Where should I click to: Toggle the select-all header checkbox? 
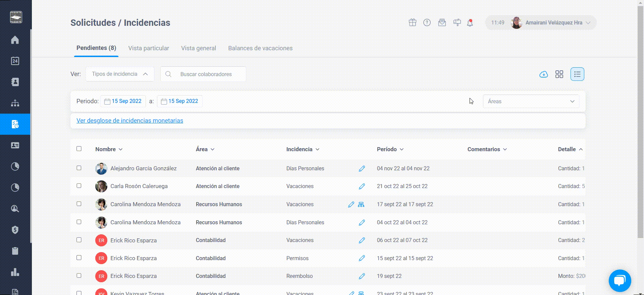click(x=79, y=149)
